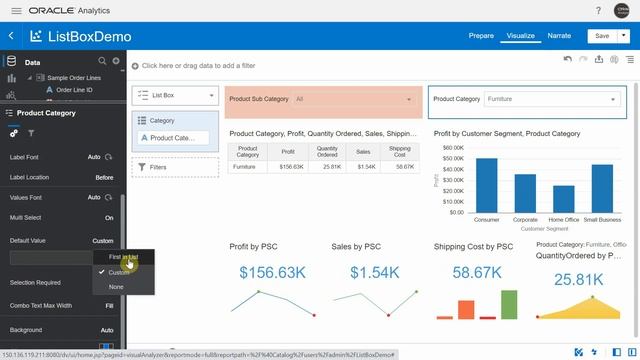Toggle the rightmost footer panel layout icon
The width and height of the screenshot is (640, 360).
tap(632, 352)
